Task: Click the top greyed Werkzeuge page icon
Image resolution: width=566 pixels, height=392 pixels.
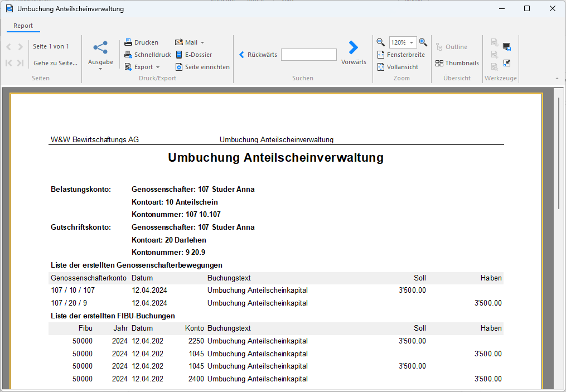Action: tap(495, 42)
